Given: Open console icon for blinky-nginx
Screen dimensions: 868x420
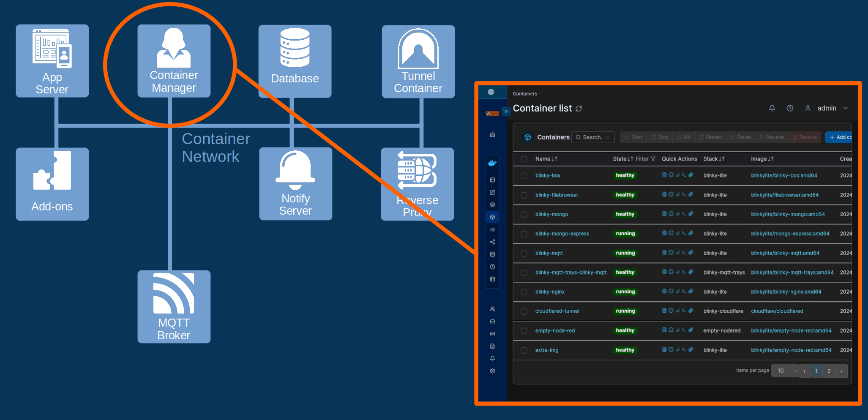Looking at the screenshot, I should [x=684, y=291].
